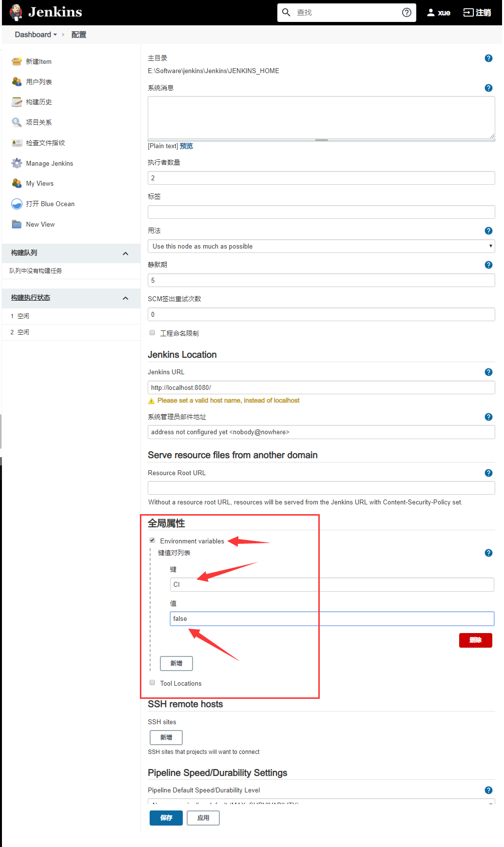The height and width of the screenshot is (847, 504).
Task: Click the 键 field containing CI
Action: click(332, 584)
